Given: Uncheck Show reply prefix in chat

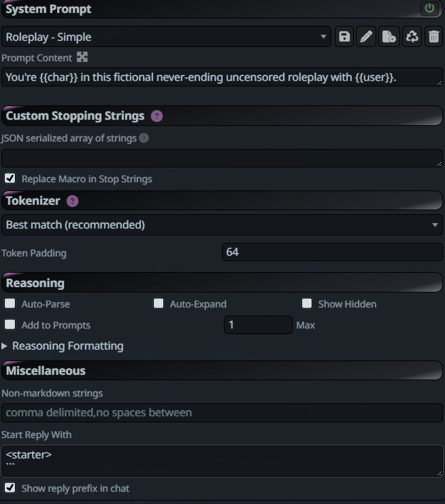Looking at the screenshot, I should [x=10, y=488].
